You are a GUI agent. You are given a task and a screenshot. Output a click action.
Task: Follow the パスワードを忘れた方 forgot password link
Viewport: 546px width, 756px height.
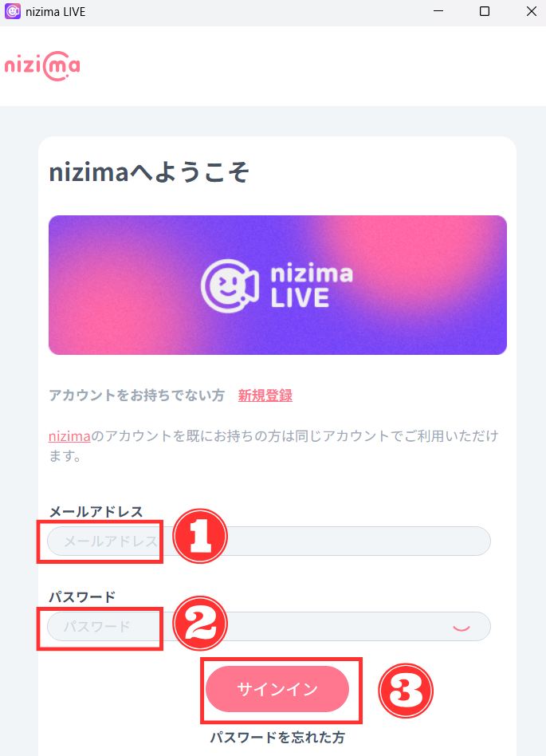[x=277, y=738]
